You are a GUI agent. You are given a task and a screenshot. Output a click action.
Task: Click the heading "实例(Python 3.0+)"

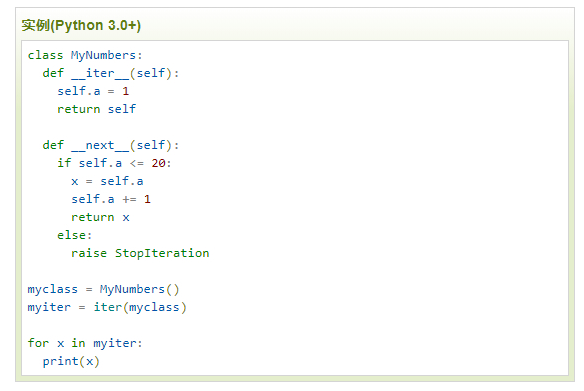pos(81,25)
